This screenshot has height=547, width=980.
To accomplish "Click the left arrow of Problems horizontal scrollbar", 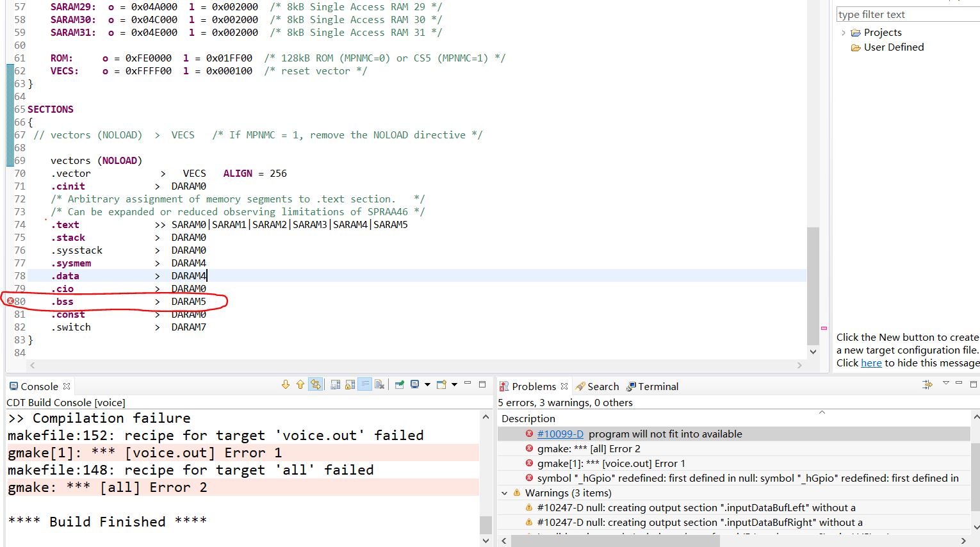I will pos(505,541).
